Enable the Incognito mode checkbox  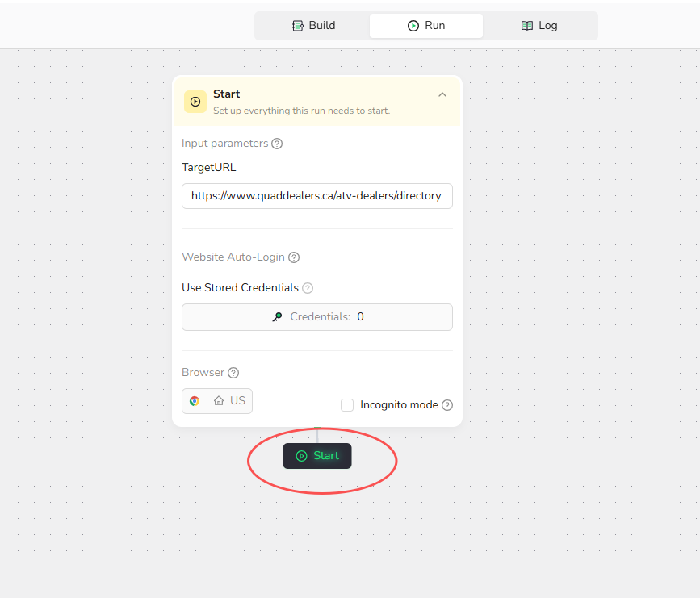point(347,405)
